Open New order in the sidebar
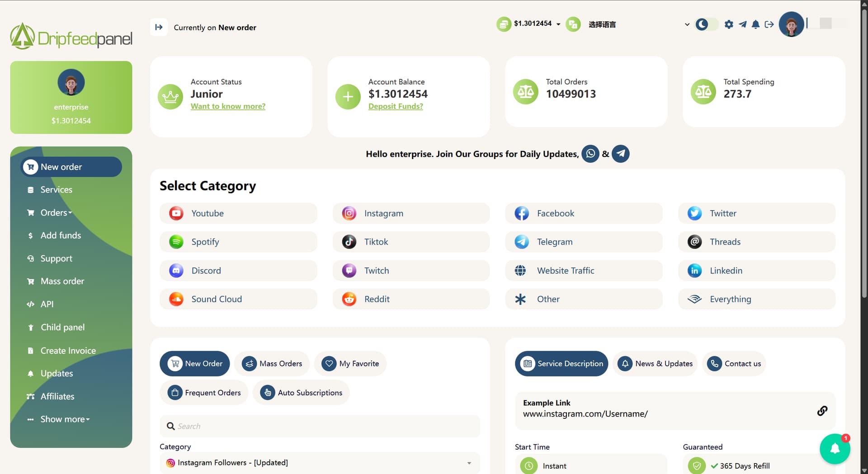This screenshot has height=474, width=868. [x=71, y=167]
